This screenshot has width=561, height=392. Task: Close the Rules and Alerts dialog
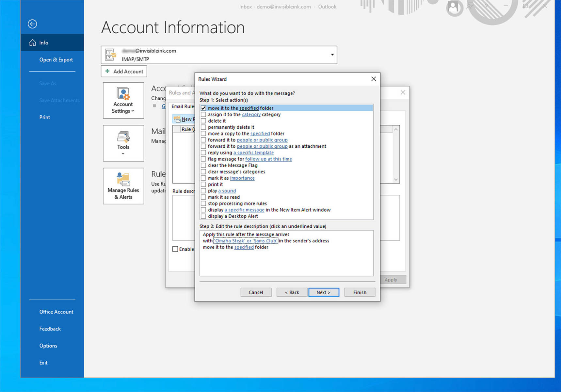click(x=403, y=92)
